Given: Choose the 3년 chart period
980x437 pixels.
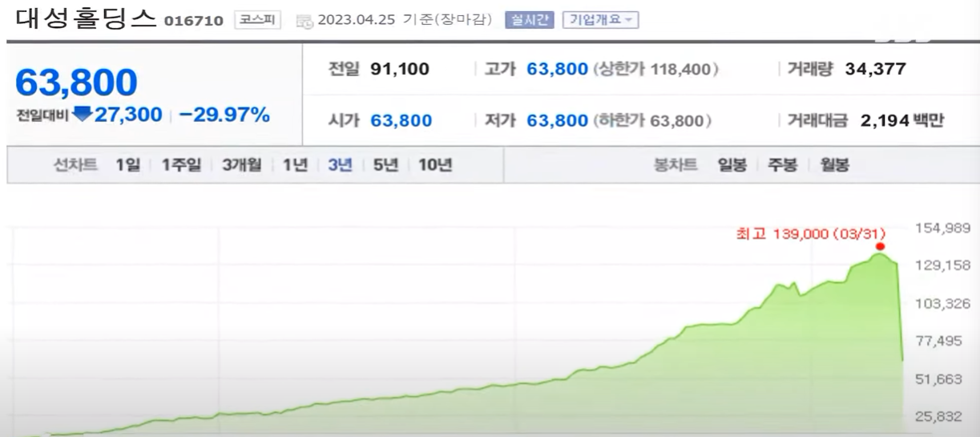Looking at the screenshot, I should 340,166.
